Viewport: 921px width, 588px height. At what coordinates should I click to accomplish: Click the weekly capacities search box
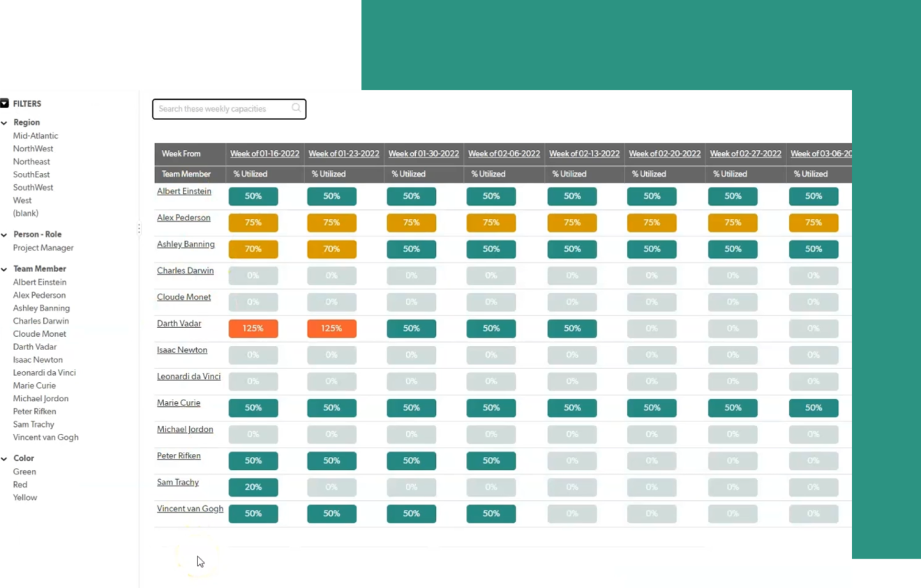(223, 109)
